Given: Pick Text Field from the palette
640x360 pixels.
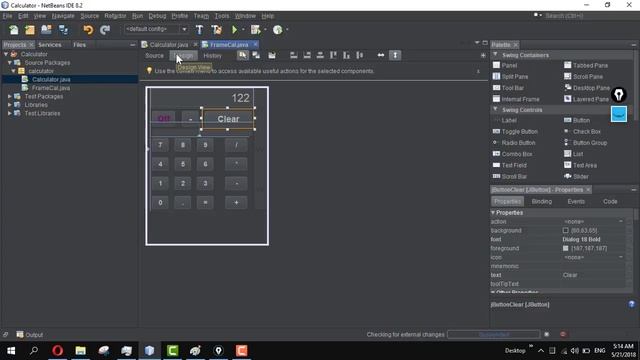Looking at the screenshot, I should [510, 165].
